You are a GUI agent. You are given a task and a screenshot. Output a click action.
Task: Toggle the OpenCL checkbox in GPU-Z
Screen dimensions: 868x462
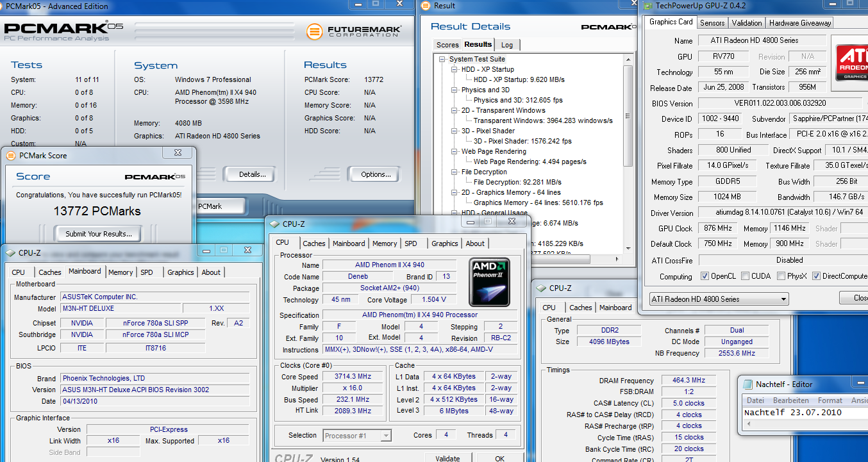[705, 276]
